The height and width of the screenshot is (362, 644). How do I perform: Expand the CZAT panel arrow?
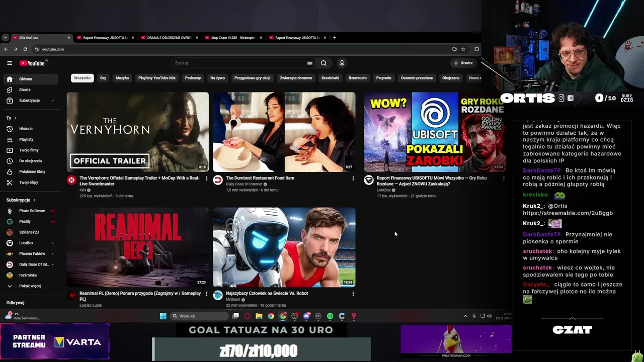(572, 318)
